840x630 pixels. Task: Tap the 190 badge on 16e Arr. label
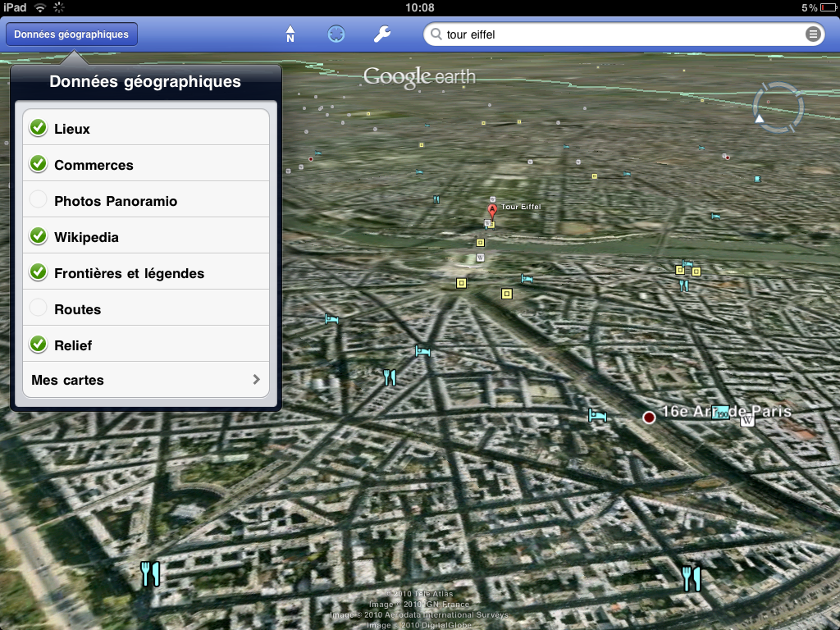pyautogui.click(x=720, y=413)
